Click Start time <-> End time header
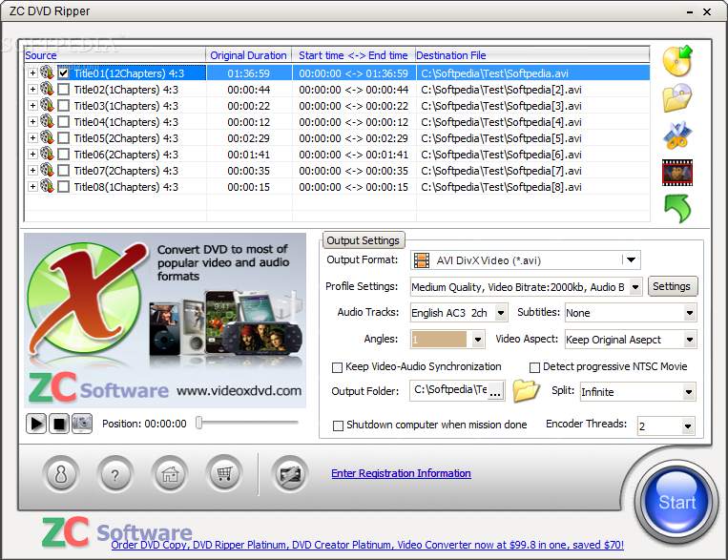The height and width of the screenshot is (560, 728). [x=353, y=55]
